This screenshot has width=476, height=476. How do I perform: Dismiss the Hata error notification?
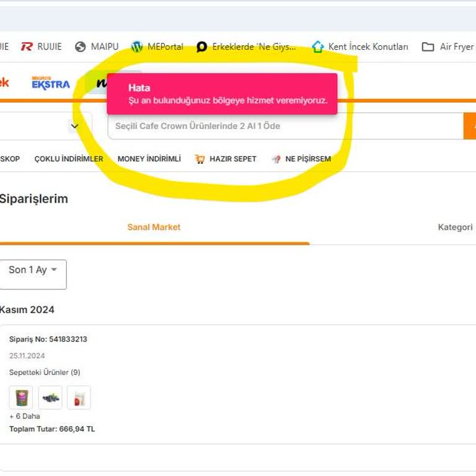click(222, 94)
